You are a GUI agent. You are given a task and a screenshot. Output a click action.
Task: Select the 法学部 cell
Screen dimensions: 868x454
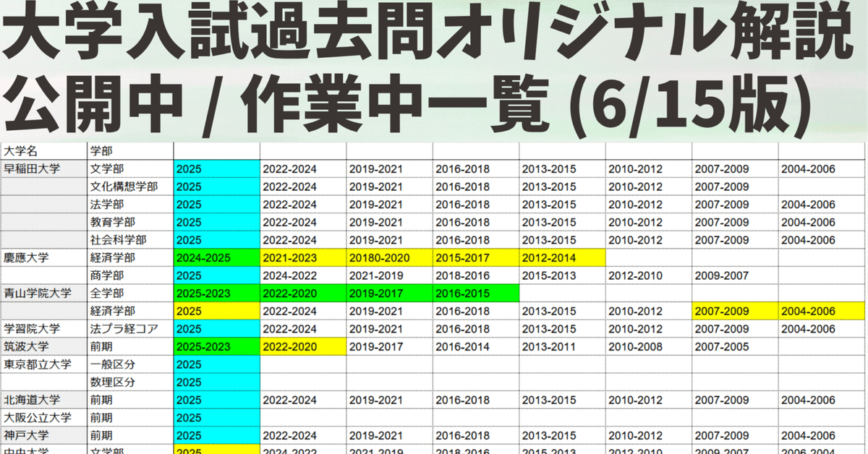pos(130,205)
